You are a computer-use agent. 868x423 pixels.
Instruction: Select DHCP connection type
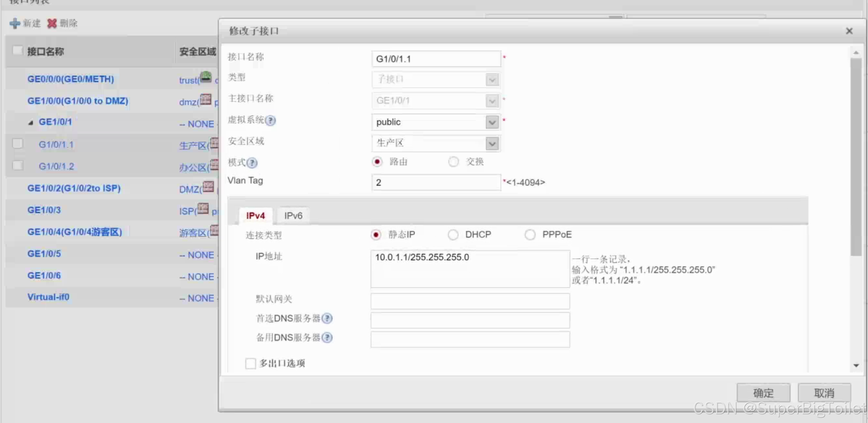(453, 234)
